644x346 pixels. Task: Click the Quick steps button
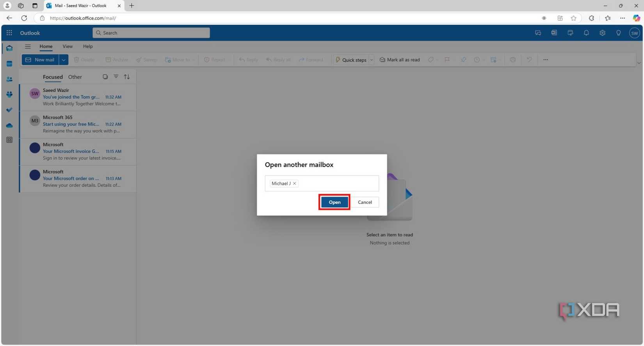[x=351, y=60]
